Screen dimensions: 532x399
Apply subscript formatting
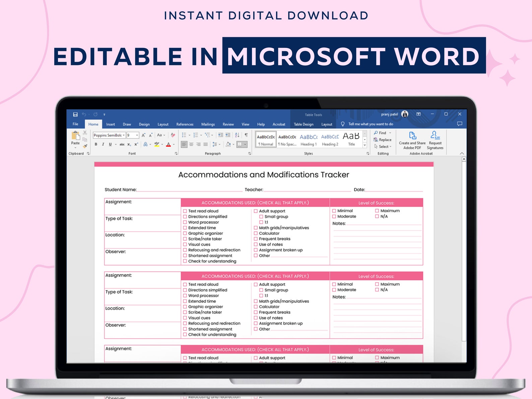(x=129, y=144)
